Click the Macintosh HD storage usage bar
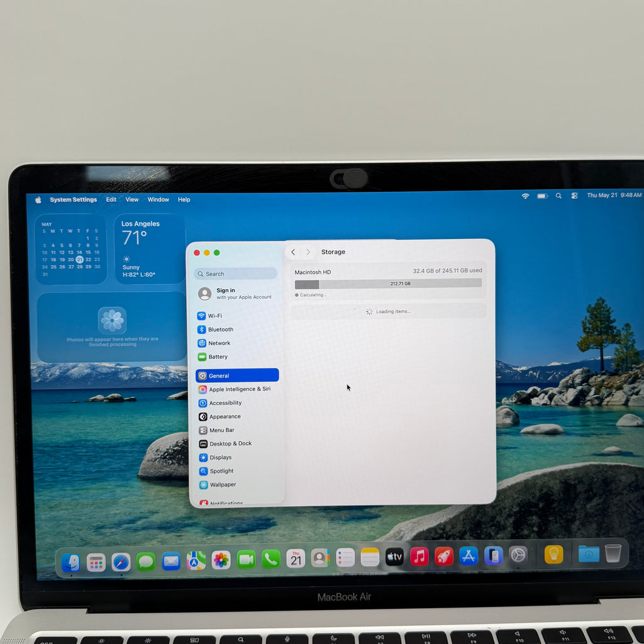The width and height of the screenshot is (644, 644). tap(388, 284)
